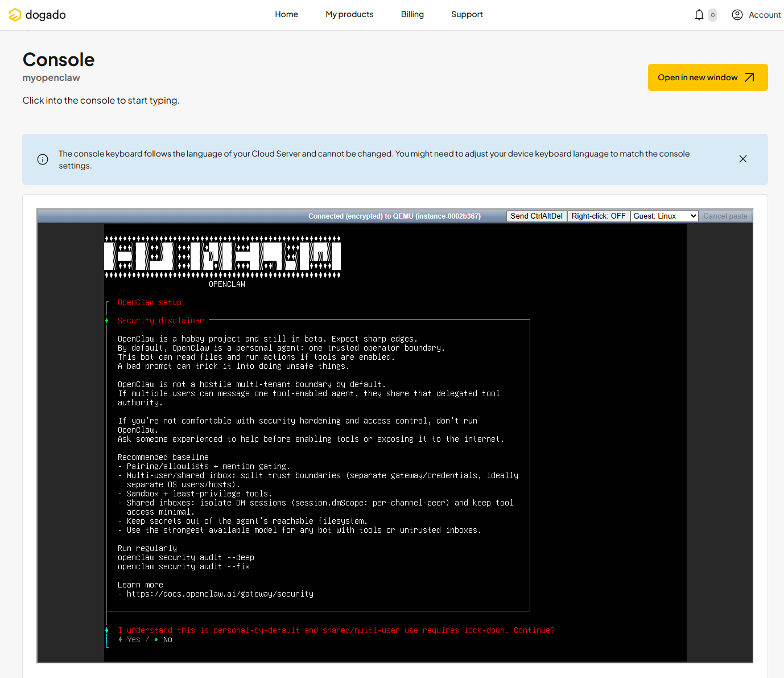Click the 'Learn more' line

141,585
